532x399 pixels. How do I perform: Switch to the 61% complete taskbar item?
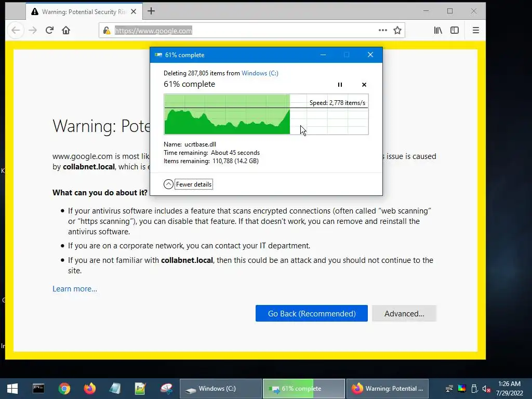tap(303, 389)
